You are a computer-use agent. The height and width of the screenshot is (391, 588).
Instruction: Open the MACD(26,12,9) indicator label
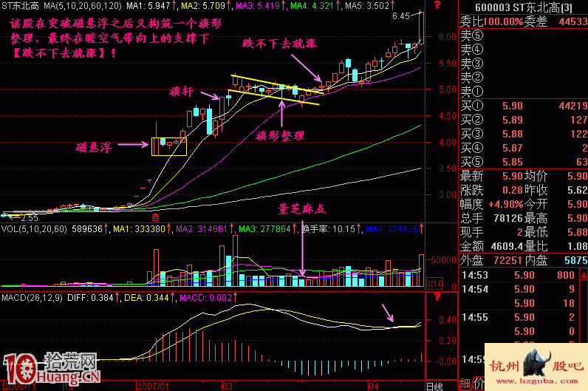32,298
